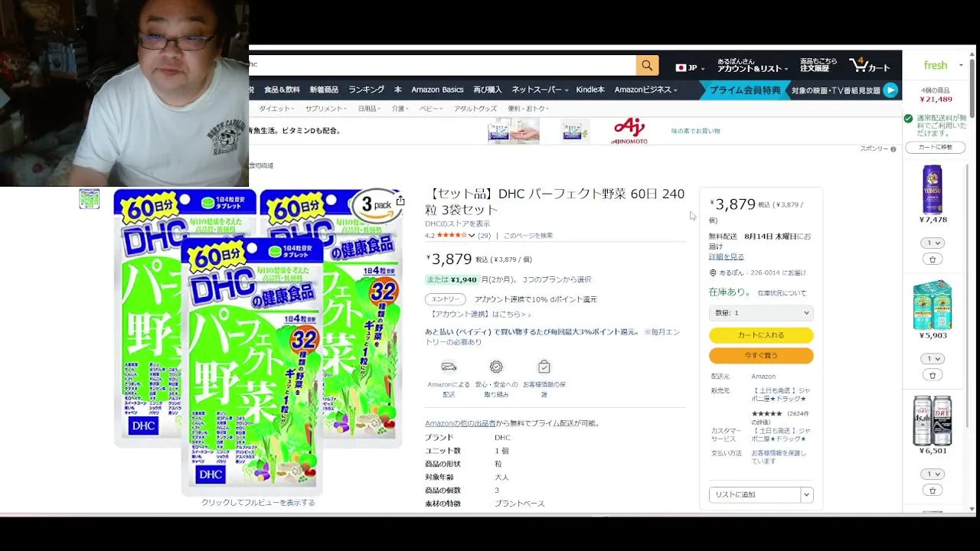This screenshot has width=980, height=551.
Task: Click the 安心・安全への取り組み badge icon
Action: click(496, 367)
